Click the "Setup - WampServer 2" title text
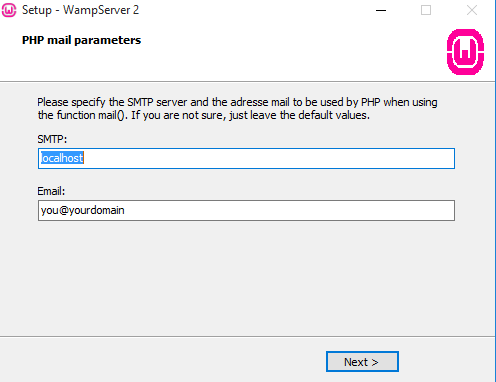The height and width of the screenshot is (382, 496). click(80, 10)
